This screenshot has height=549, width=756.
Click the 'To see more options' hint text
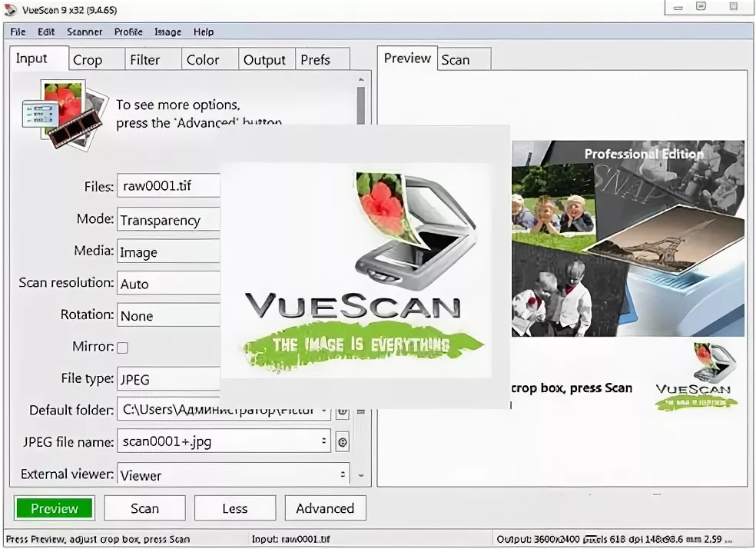(x=199, y=113)
